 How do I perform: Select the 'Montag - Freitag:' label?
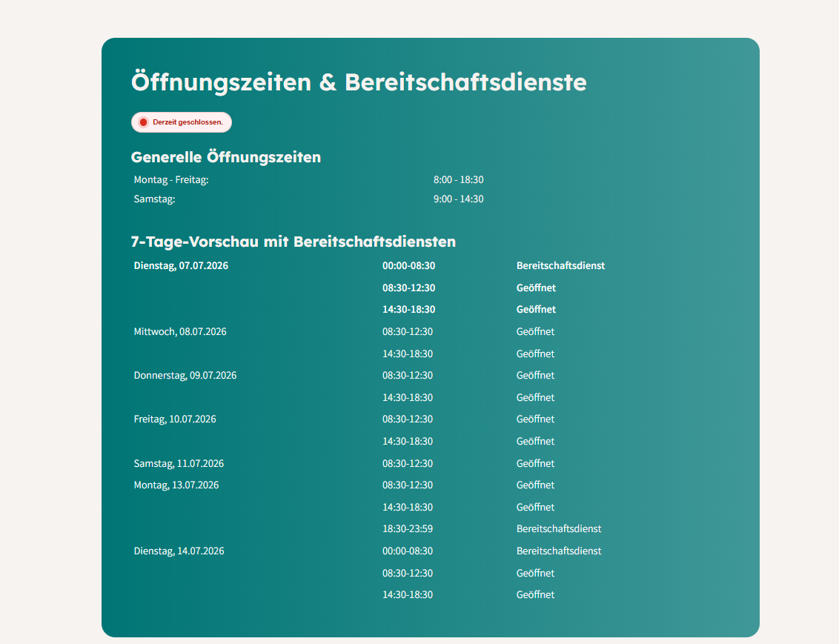point(171,180)
